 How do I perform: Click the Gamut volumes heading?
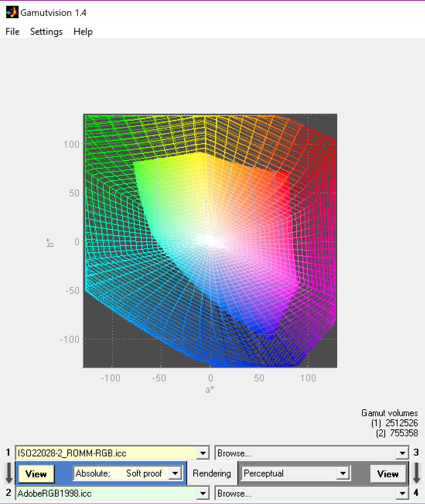click(389, 413)
